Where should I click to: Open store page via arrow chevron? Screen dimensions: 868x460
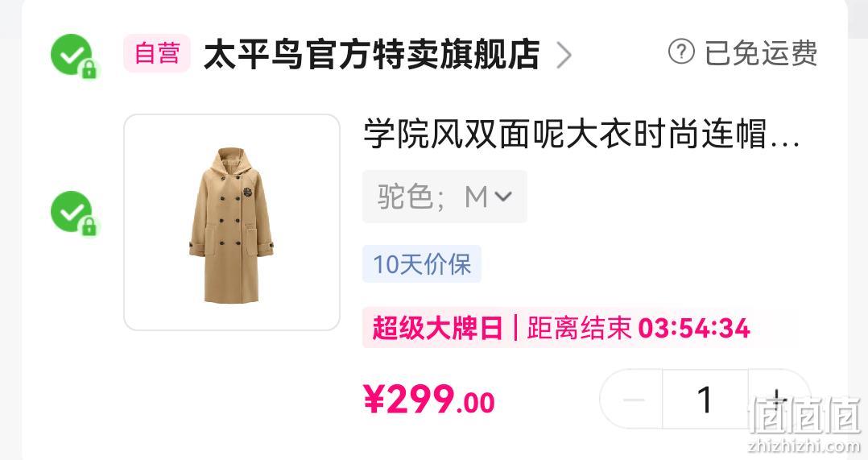pos(564,55)
